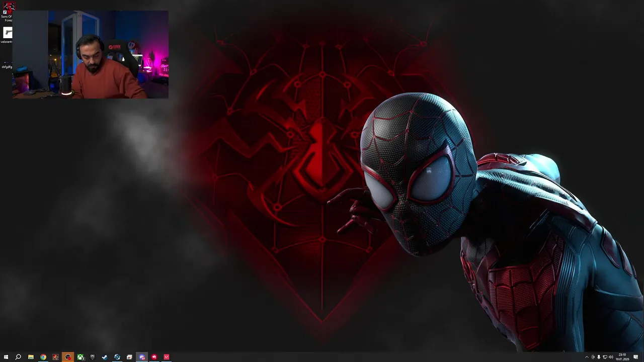Open the clock showing 23:10

coord(622,357)
